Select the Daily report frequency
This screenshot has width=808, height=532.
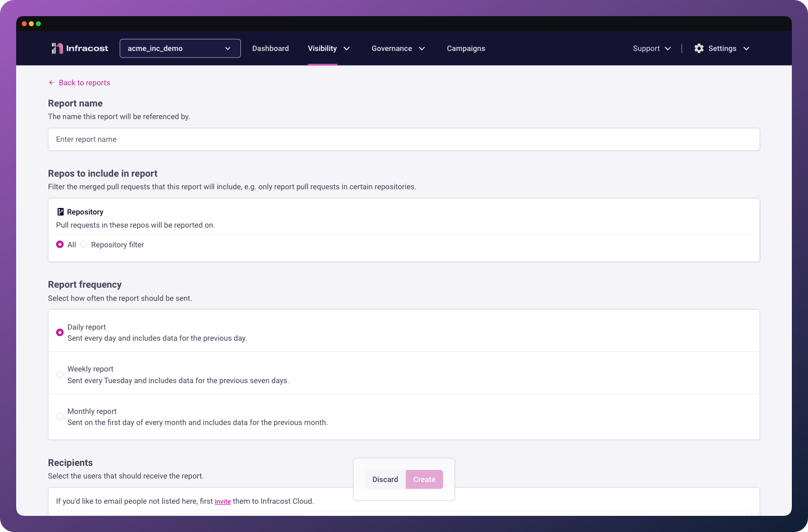(60, 332)
